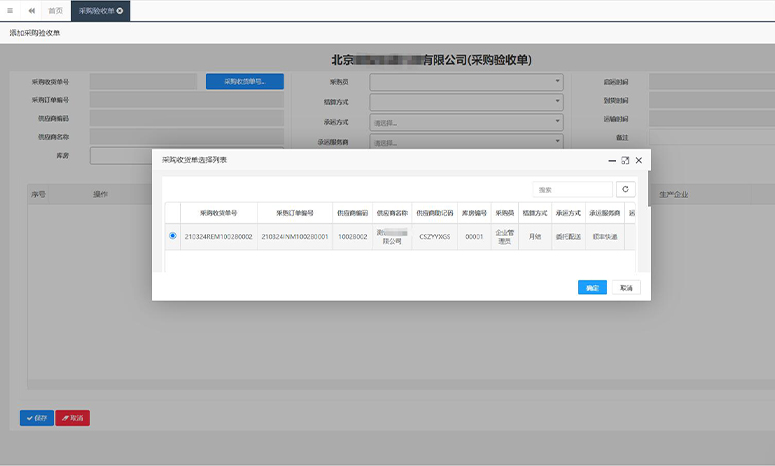Image resolution: width=775 pixels, height=466 pixels.
Task: Click the 取消 button in the dialog
Action: 626,287
